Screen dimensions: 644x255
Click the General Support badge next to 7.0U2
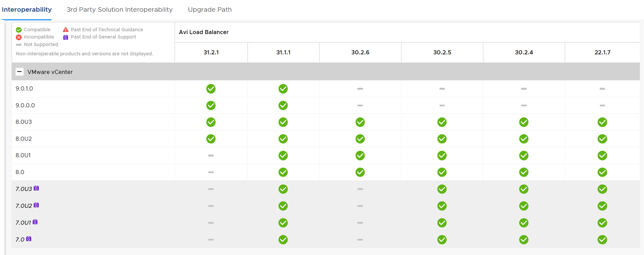tap(36, 205)
